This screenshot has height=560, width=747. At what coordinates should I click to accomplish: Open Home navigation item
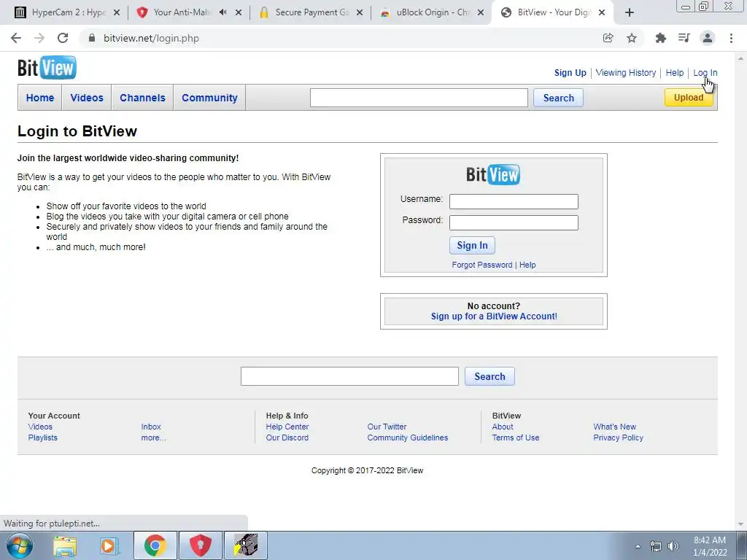click(x=40, y=98)
